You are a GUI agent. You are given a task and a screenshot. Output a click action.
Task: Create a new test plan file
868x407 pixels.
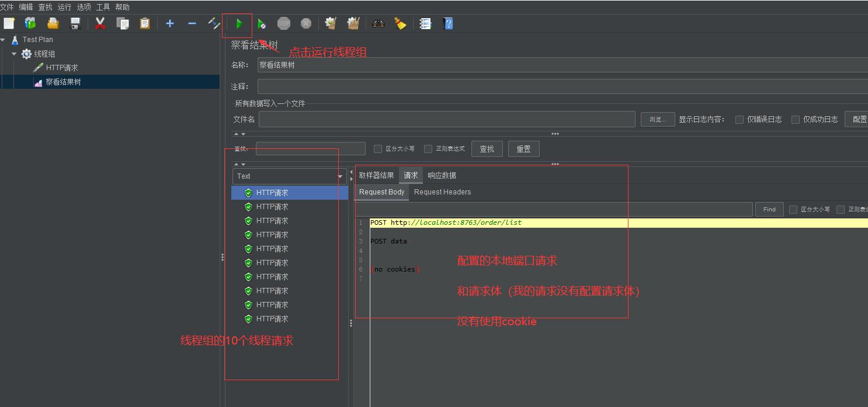coord(9,23)
